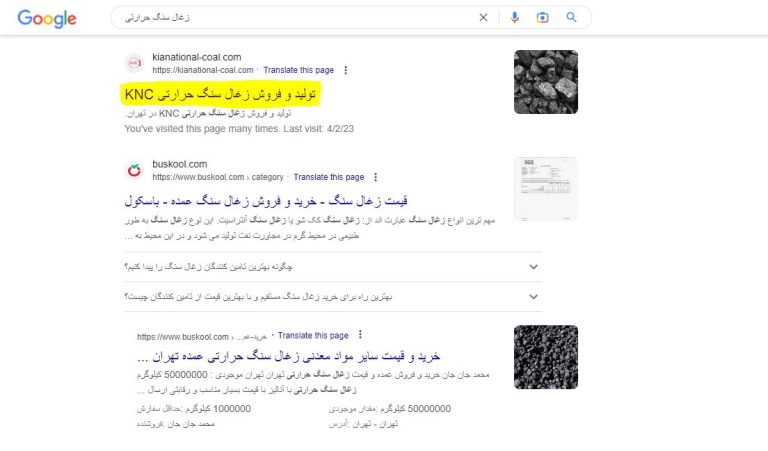
Task: Click the kianational-coal.com URL text
Action: tap(203, 70)
